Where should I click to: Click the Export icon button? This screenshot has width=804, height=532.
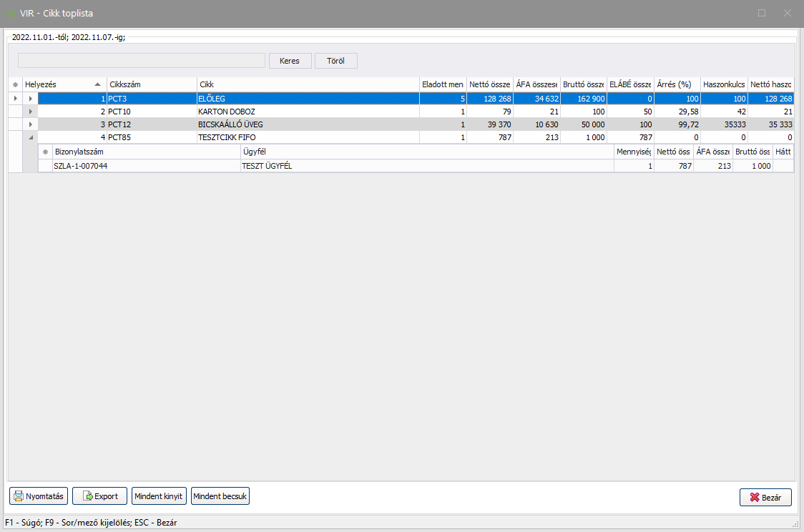(x=99, y=496)
